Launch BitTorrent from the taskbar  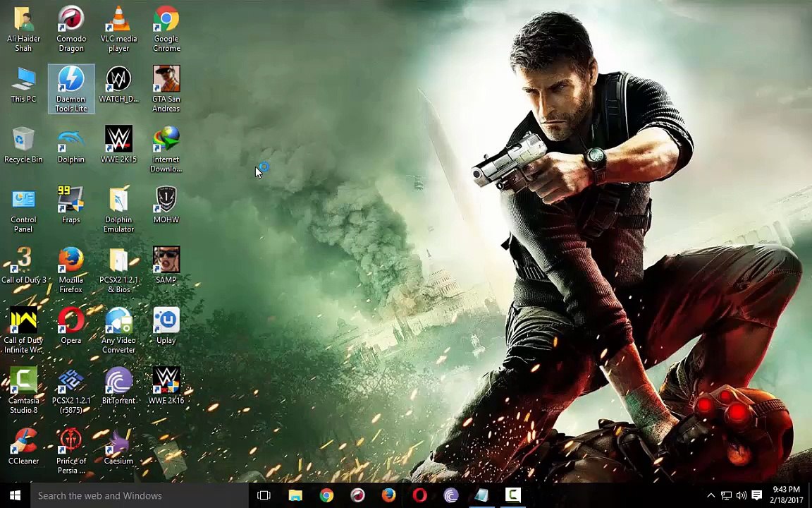click(450, 495)
